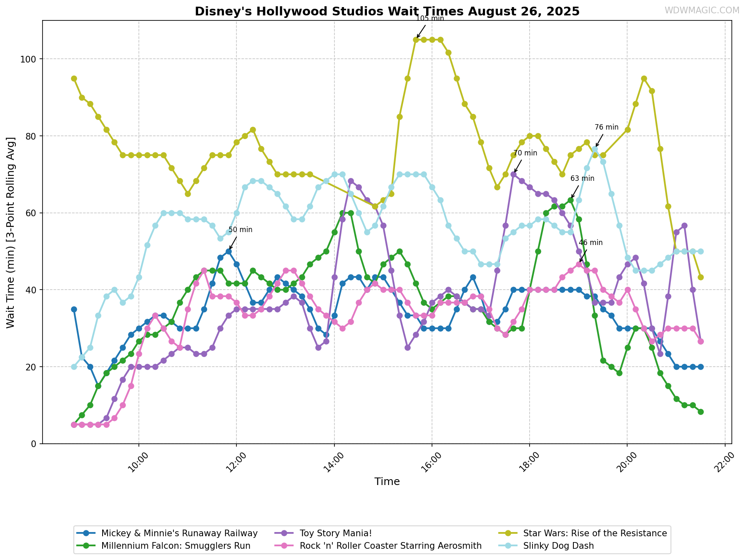Click the 105 min peak annotation
Image resolution: width=746 pixels, height=560 pixels.
(430, 18)
